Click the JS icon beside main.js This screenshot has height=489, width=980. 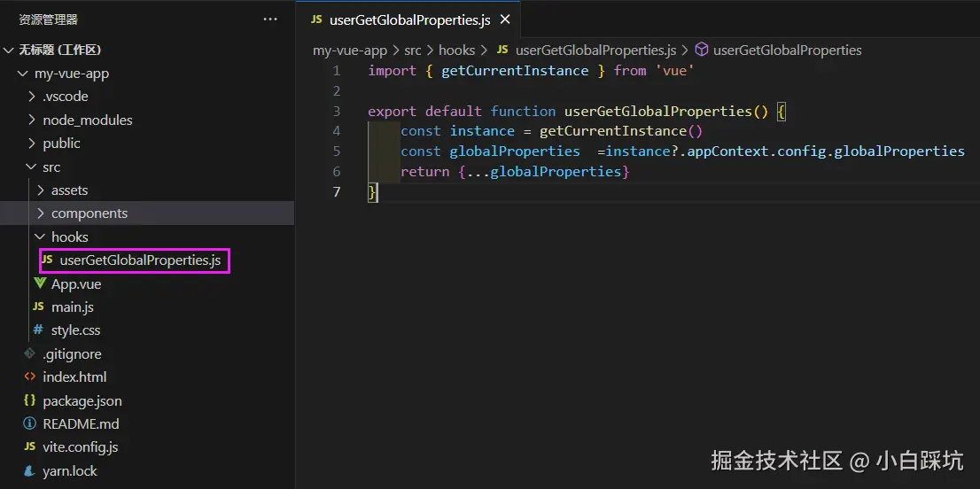(38, 307)
